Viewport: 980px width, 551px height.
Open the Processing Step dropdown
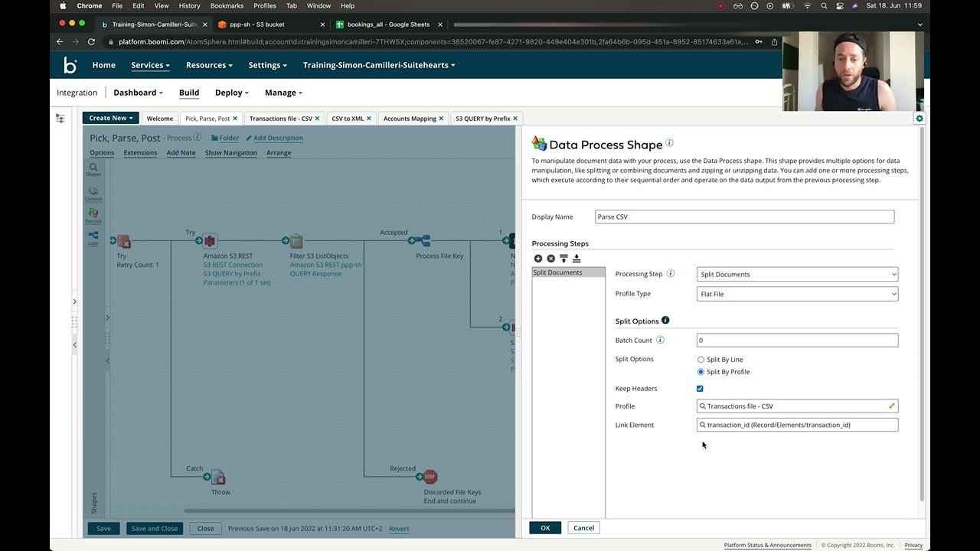coord(797,274)
